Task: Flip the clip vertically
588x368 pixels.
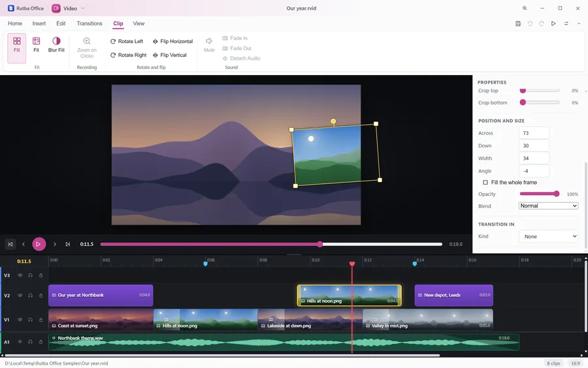Action: pos(169,55)
